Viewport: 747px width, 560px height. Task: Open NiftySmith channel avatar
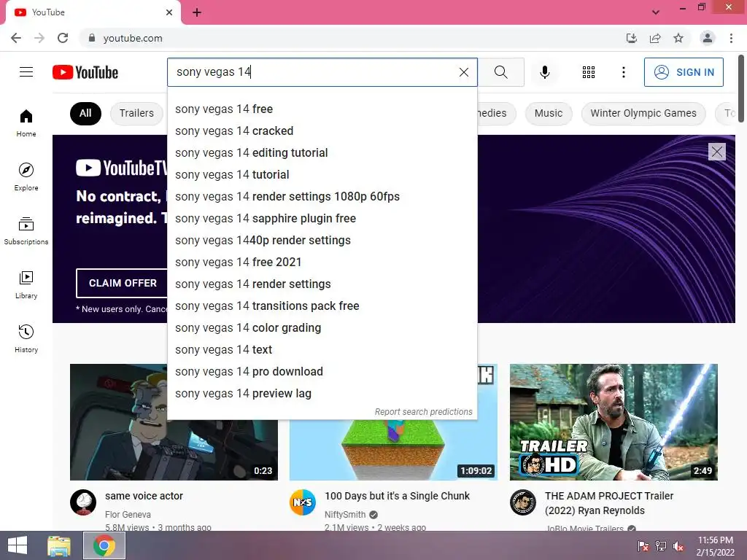tap(303, 502)
